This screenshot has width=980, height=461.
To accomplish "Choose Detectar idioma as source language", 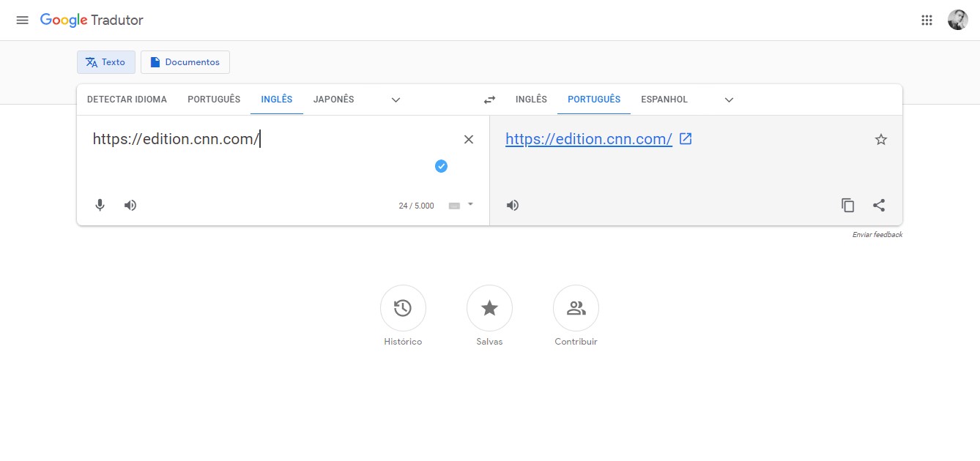I will (x=127, y=100).
